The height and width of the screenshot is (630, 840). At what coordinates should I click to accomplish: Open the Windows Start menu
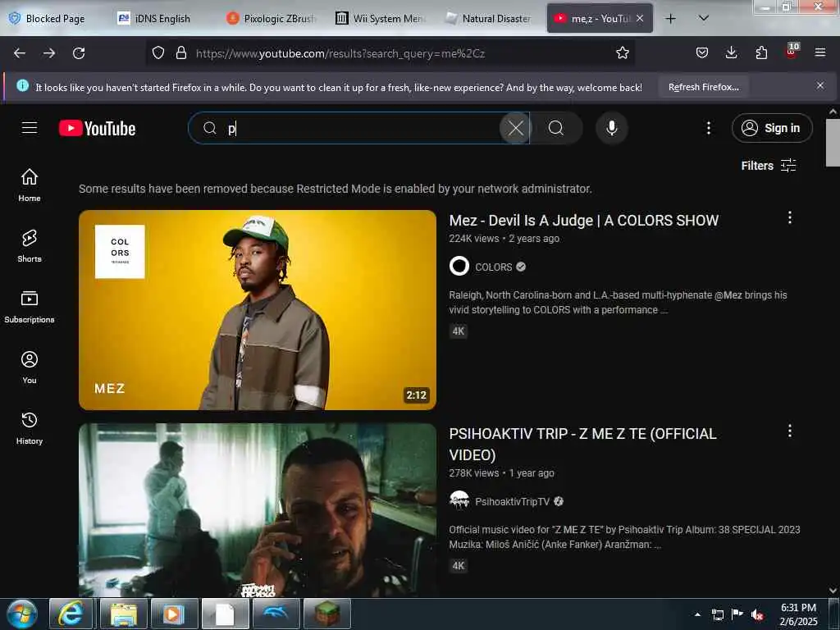point(21,614)
